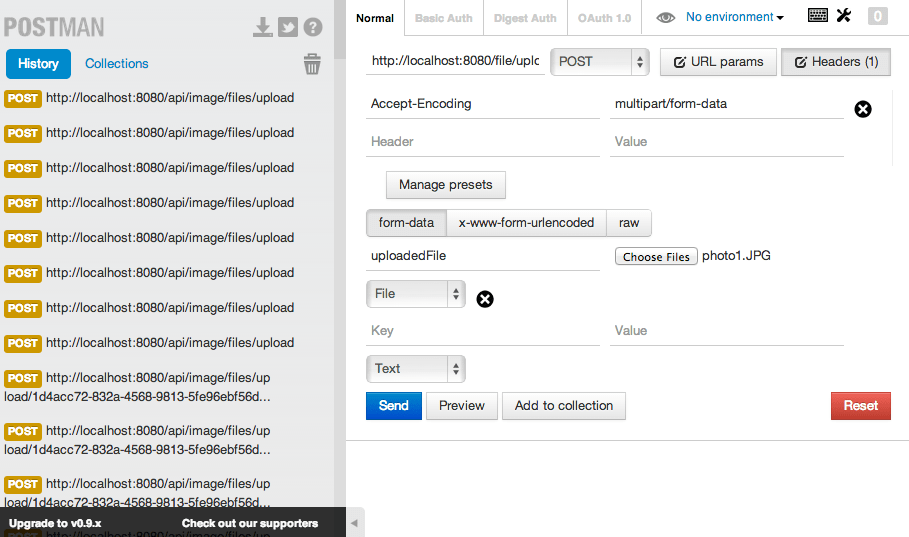Open the Twitter icon link
Viewport: 909px width, 537px height.
288,27
